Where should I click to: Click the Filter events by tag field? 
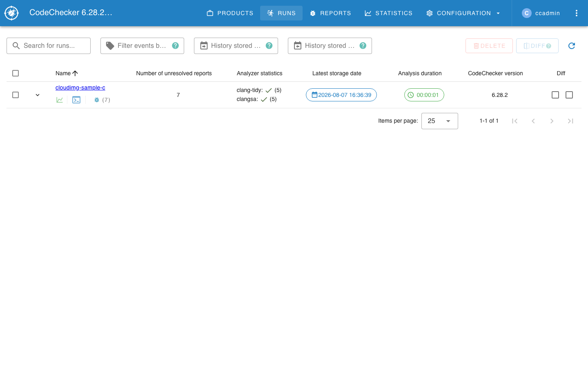142,46
